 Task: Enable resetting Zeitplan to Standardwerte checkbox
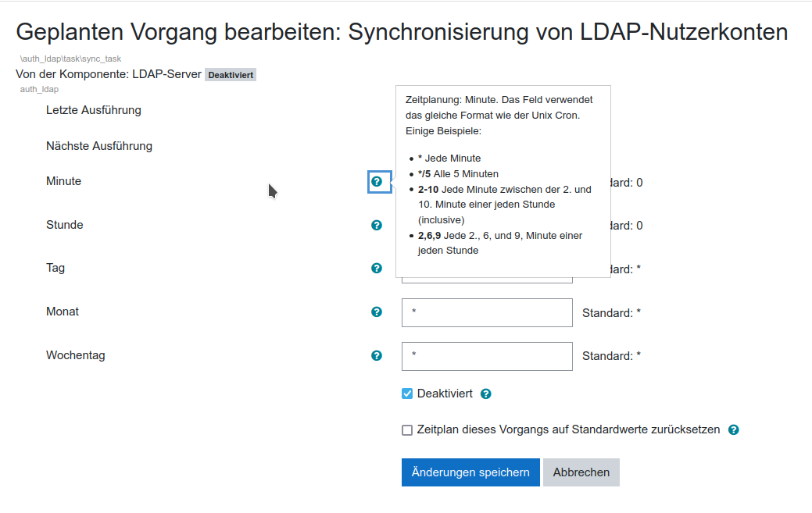pyautogui.click(x=407, y=429)
